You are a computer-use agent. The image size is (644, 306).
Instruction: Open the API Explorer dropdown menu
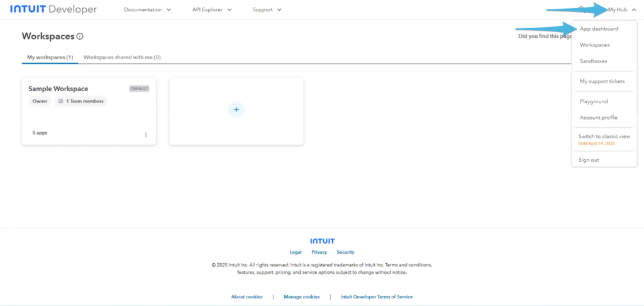point(212,10)
